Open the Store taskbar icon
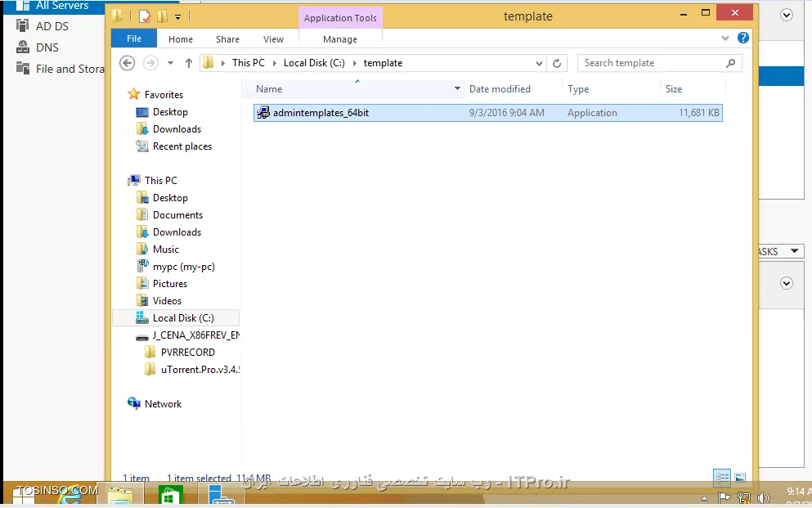Viewport: 812px width, 508px height. tap(170, 495)
